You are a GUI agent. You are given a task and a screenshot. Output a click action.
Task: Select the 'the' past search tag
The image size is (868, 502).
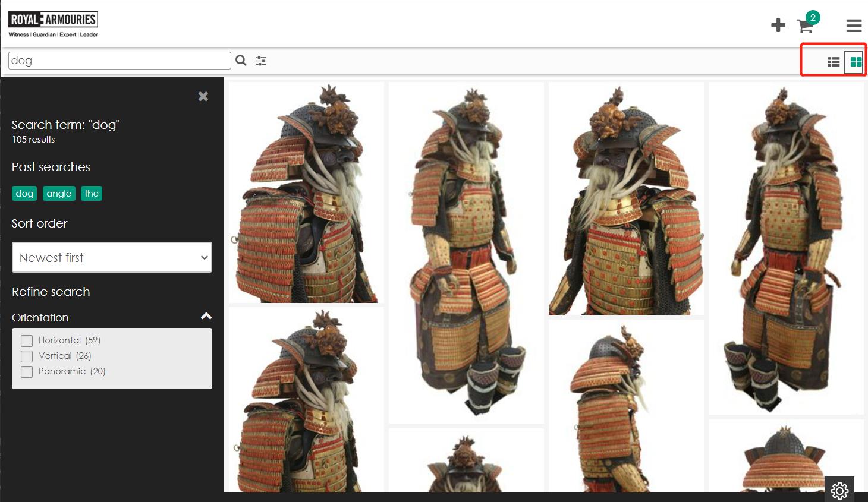tap(92, 194)
